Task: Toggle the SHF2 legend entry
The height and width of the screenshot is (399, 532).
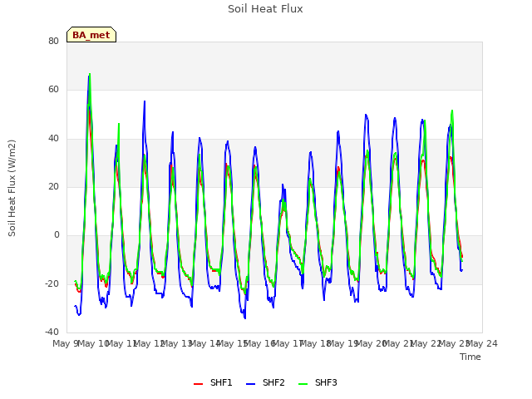Action: (x=265, y=382)
